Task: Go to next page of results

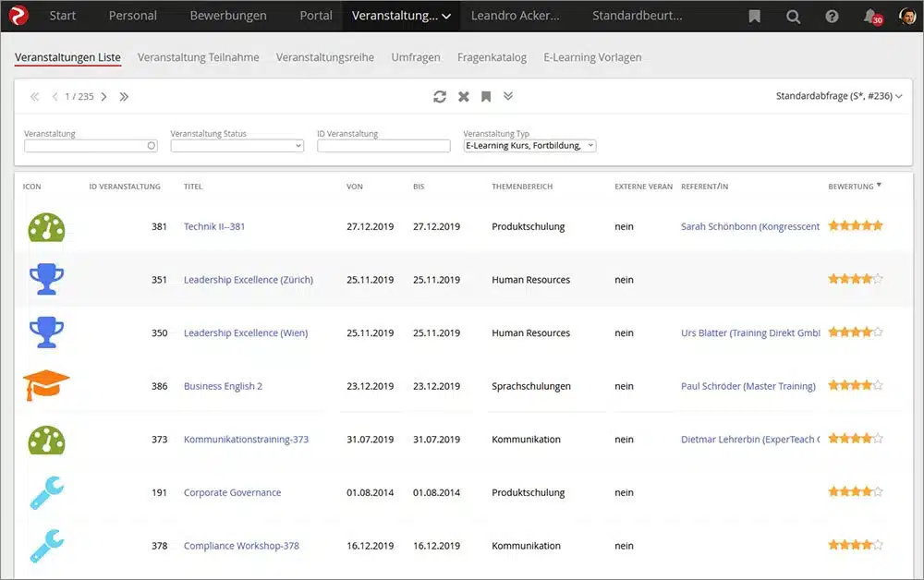Action: (103, 97)
